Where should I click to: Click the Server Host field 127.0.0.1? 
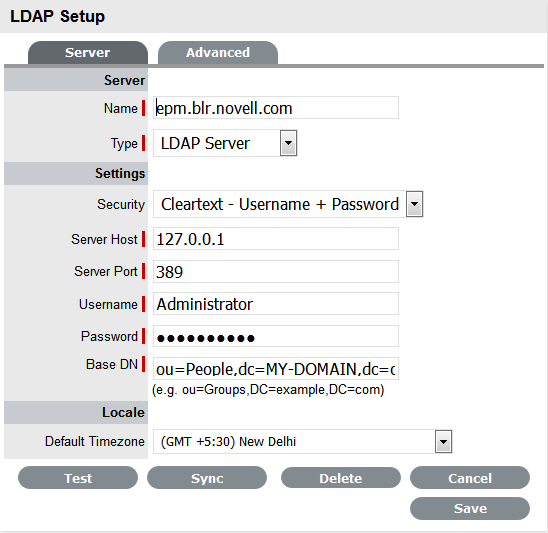point(276,239)
